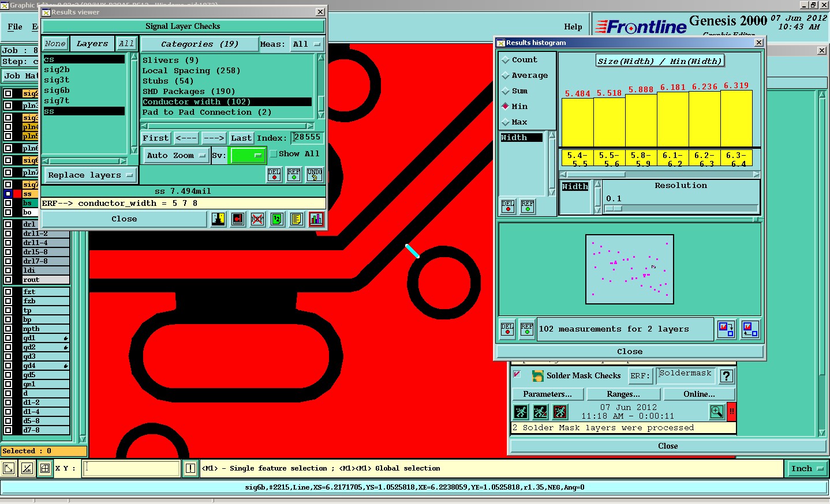Click zoom-area icon in bottom-left toolbar
The width and height of the screenshot is (830, 504).
9,469
